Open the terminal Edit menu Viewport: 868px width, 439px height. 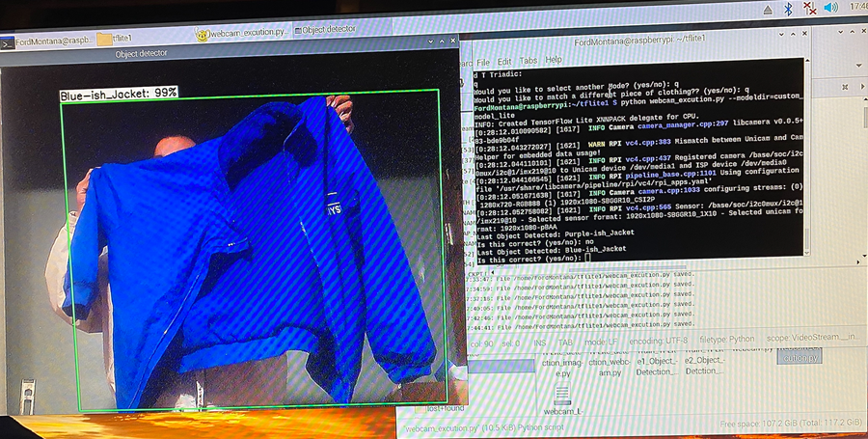tap(503, 62)
